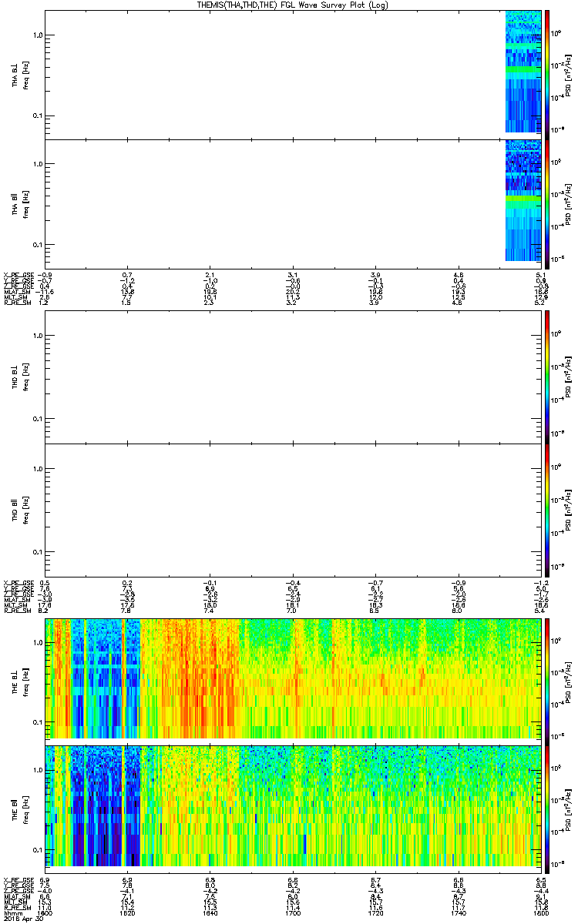578x924 pixels.
Task: Click the 1640 time tick label
Action: click(210, 912)
